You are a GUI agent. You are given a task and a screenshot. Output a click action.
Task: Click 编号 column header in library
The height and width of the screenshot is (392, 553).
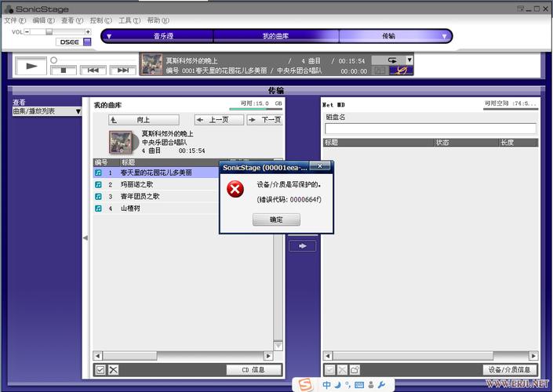pyautogui.click(x=104, y=162)
